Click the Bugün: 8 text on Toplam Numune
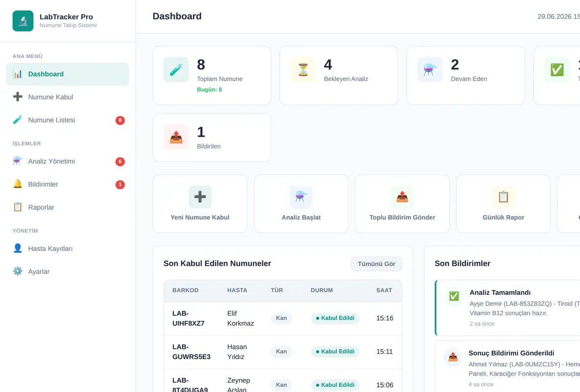Viewport: 580px width, 392px height. [210, 89]
